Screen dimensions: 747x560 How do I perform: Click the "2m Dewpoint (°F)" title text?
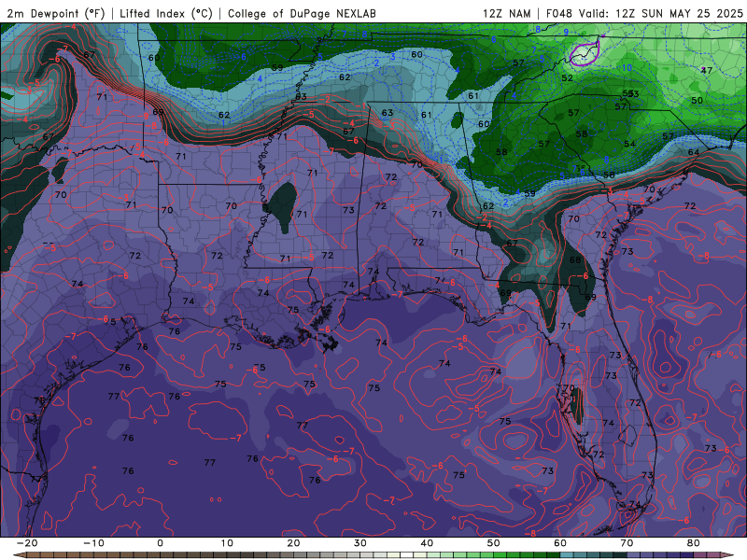click(56, 13)
